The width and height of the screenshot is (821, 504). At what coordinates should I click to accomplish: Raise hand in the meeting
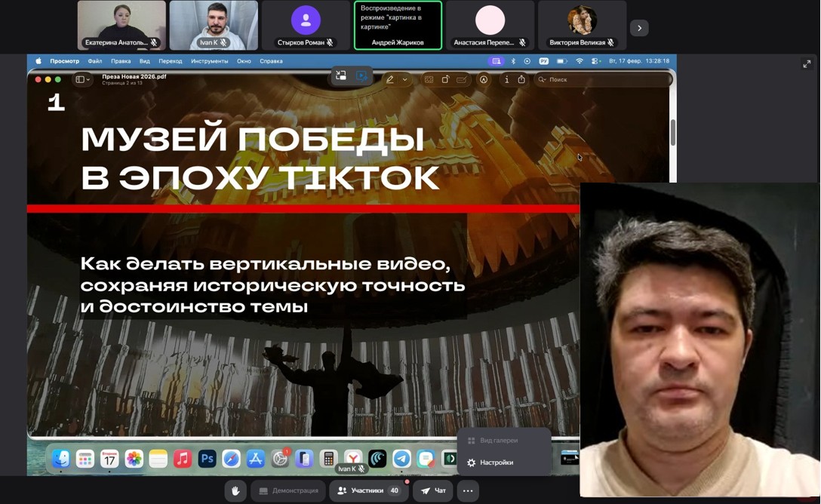[235, 490]
